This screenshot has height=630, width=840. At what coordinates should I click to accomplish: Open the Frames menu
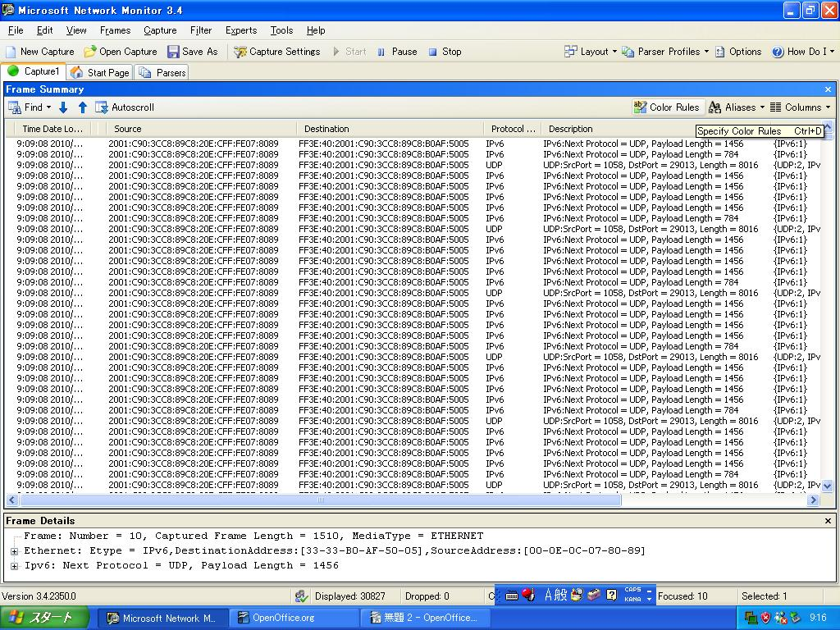pos(115,30)
